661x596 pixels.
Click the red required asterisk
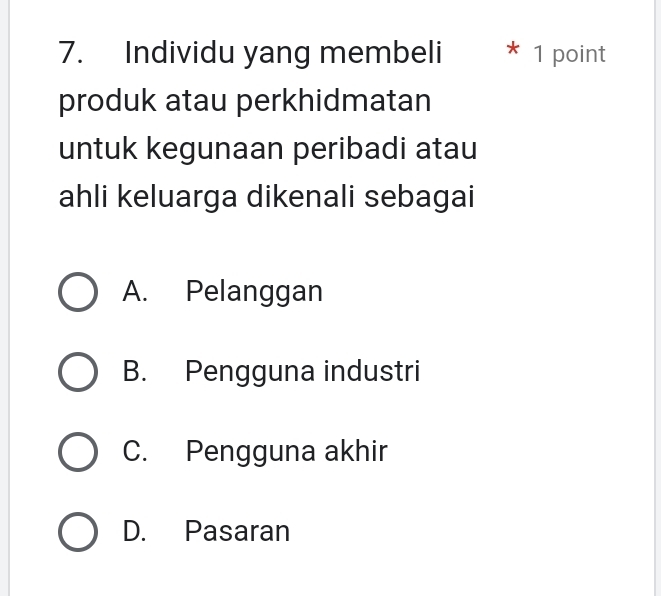[x=513, y=49]
